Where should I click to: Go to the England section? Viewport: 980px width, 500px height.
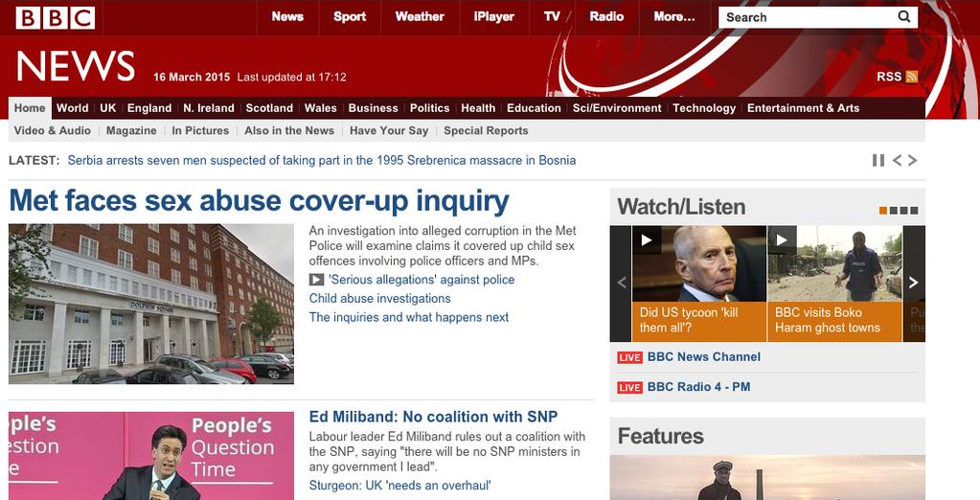(x=149, y=108)
